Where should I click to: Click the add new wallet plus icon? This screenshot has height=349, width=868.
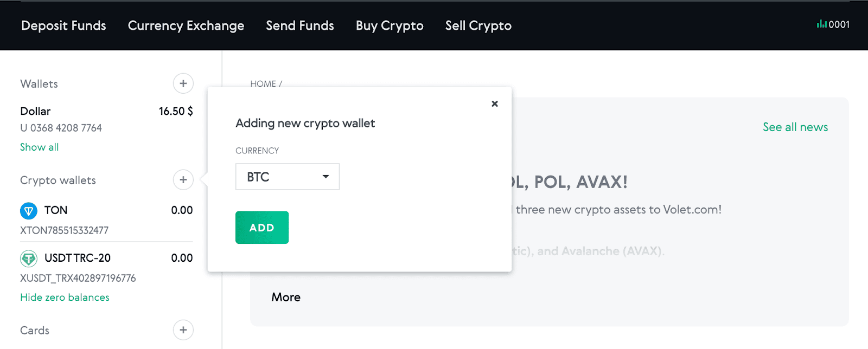[183, 83]
